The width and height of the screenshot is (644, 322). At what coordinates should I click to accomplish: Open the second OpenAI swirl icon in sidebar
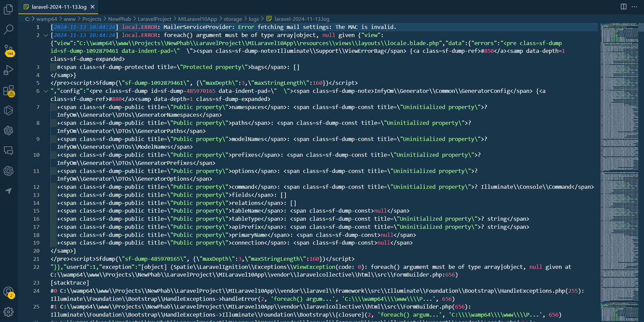pos(8,171)
